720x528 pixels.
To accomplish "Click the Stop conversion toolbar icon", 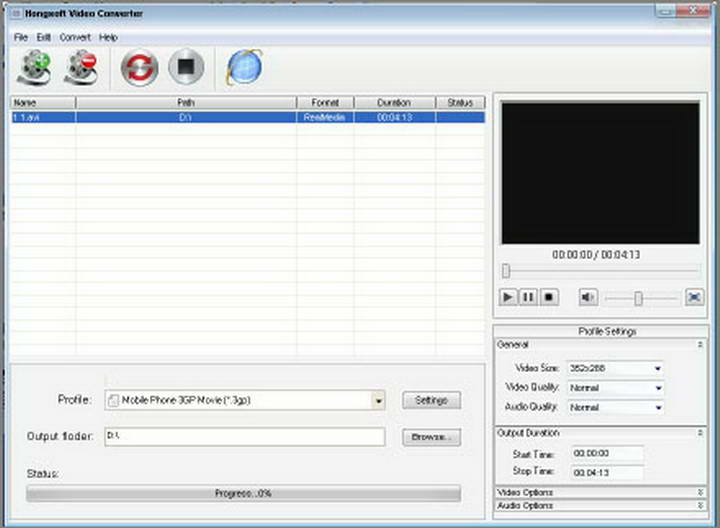I will (186, 68).
